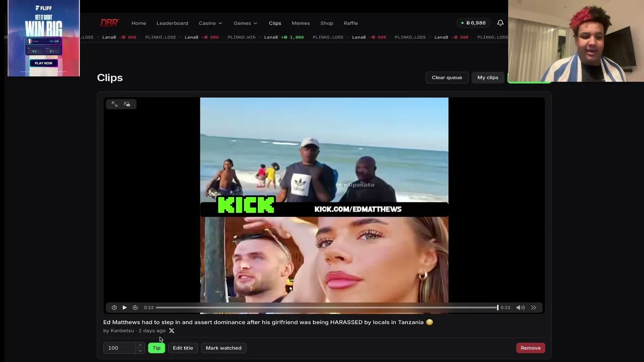Rewind the clip a few seconds

(x=114, y=308)
